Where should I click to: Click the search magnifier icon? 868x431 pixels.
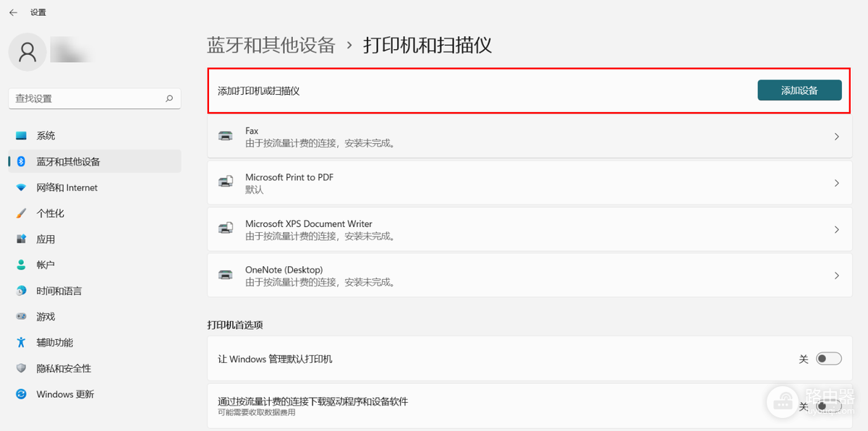point(169,98)
